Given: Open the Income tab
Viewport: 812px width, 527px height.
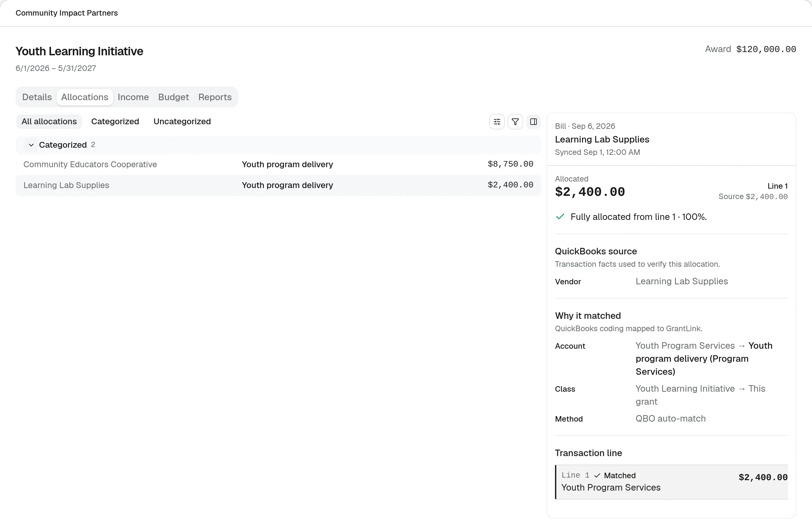Looking at the screenshot, I should 133,97.
